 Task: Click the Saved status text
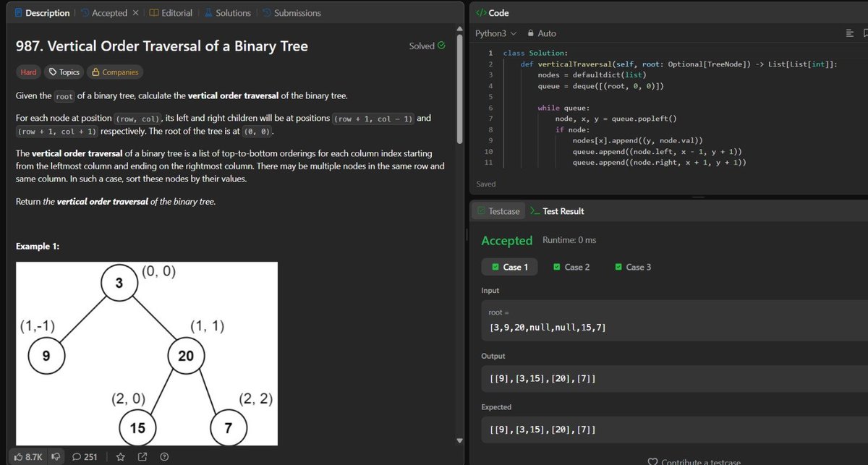pyautogui.click(x=486, y=184)
